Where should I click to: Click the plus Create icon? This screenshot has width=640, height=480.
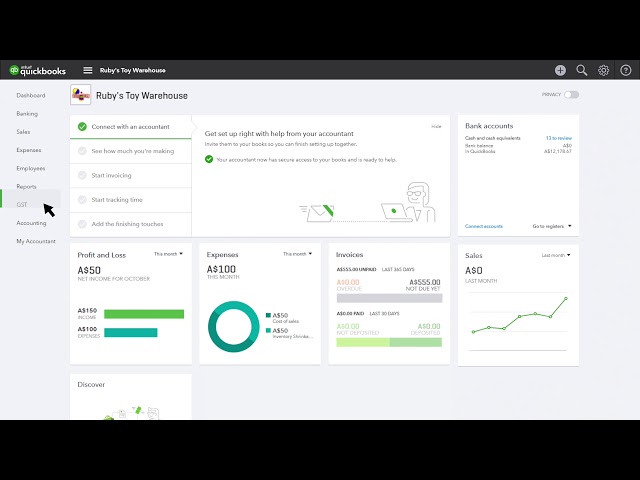coord(560,70)
